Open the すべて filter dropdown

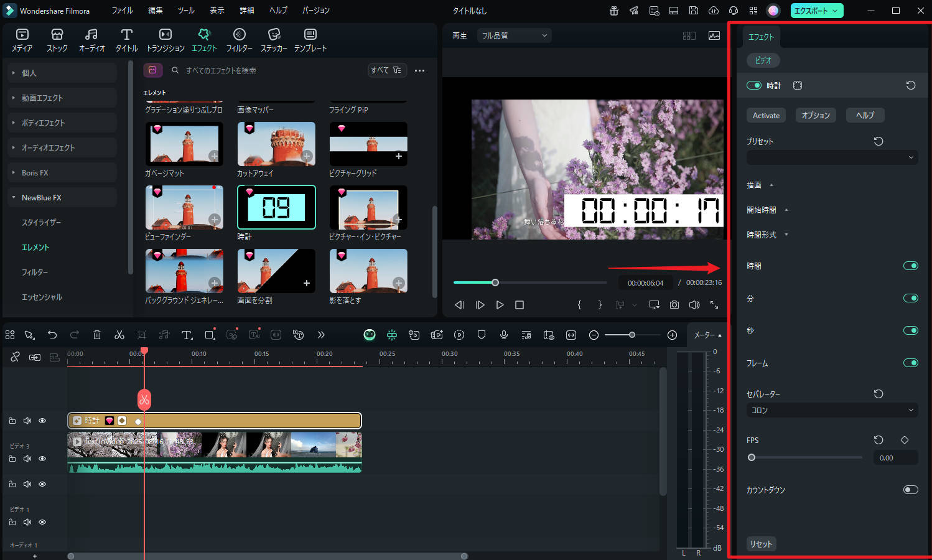tap(386, 70)
